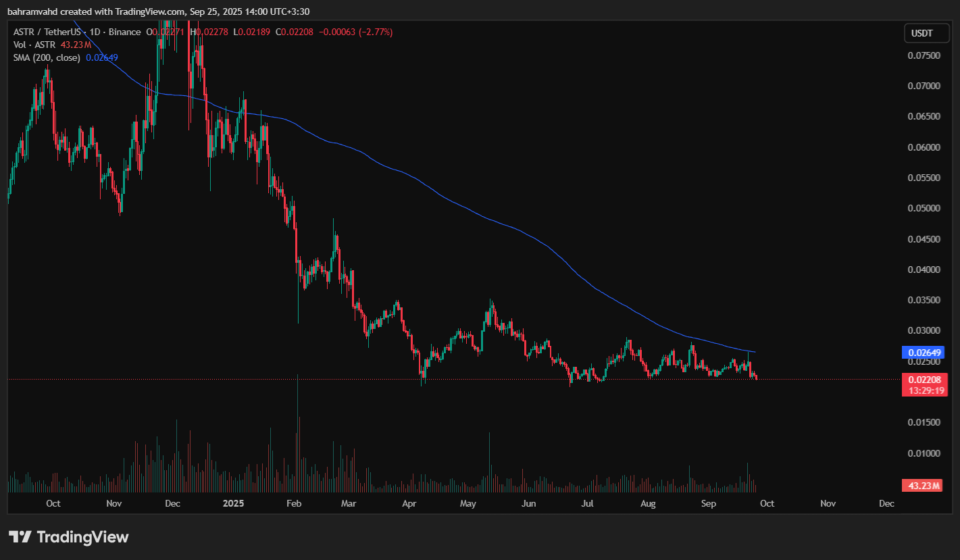This screenshot has width=960, height=560.
Task: Click the red 0.02208 current price label
Action: [921, 380]
